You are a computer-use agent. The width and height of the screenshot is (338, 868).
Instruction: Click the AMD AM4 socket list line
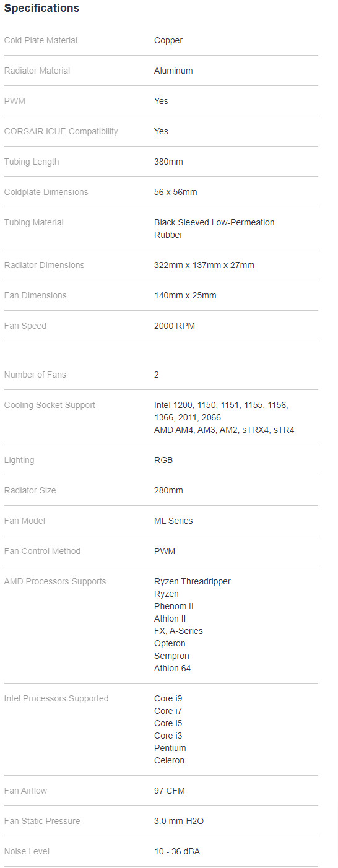coord(224,430)
